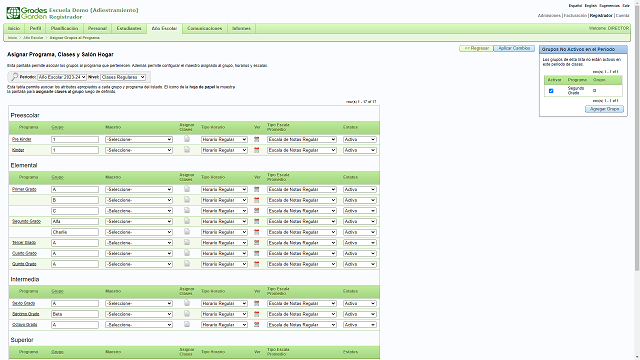View schedule calendar icon for Quinto Grado row

pyautogui.click(x=257, y=264)
